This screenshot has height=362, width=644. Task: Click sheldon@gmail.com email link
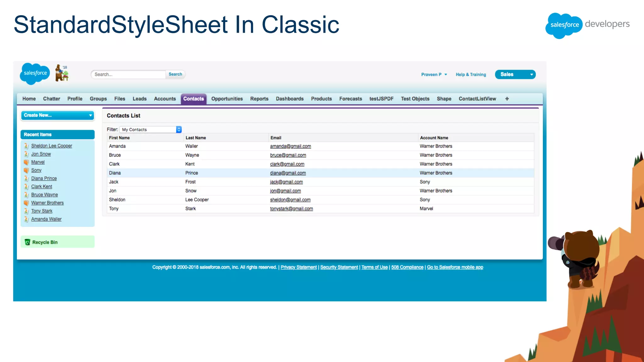click(x=290, y=200)
